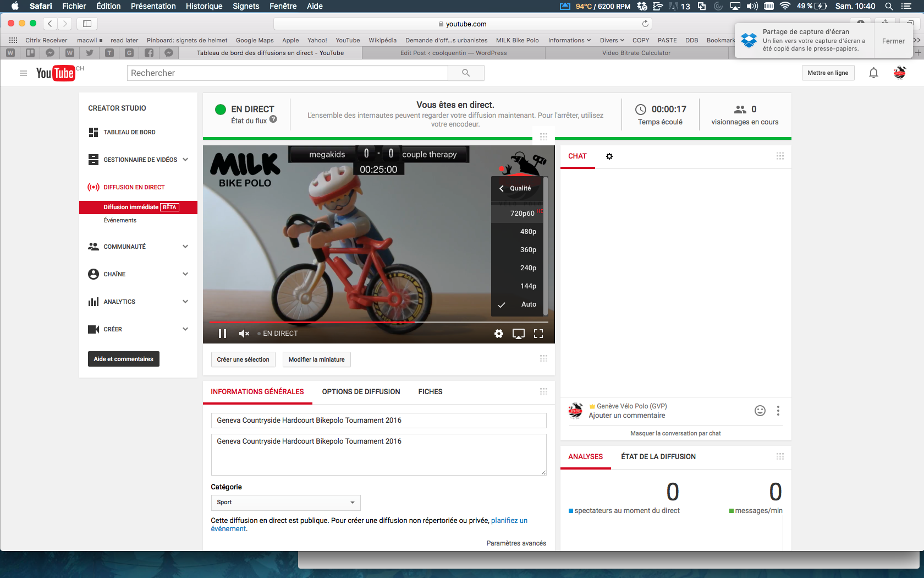The height and width of the screenshot is (578, 924).
Task: Click the AirPlay icon in player
Action: 518,334
